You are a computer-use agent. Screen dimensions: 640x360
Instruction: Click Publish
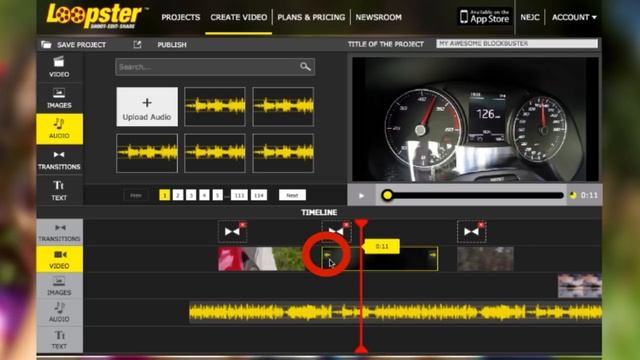tap(172, 44)
